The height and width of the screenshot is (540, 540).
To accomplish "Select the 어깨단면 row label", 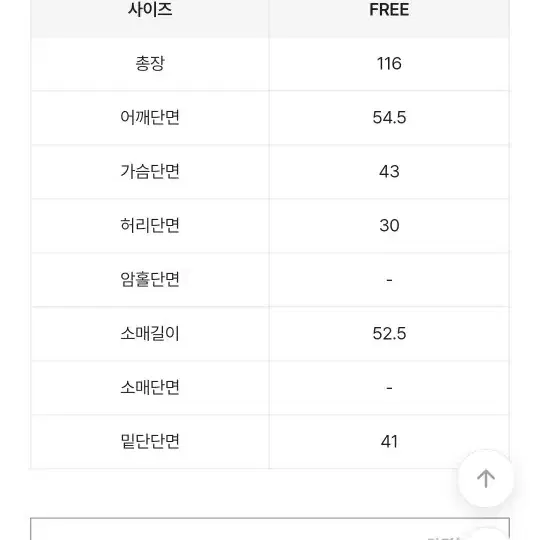I will (150, 117).
